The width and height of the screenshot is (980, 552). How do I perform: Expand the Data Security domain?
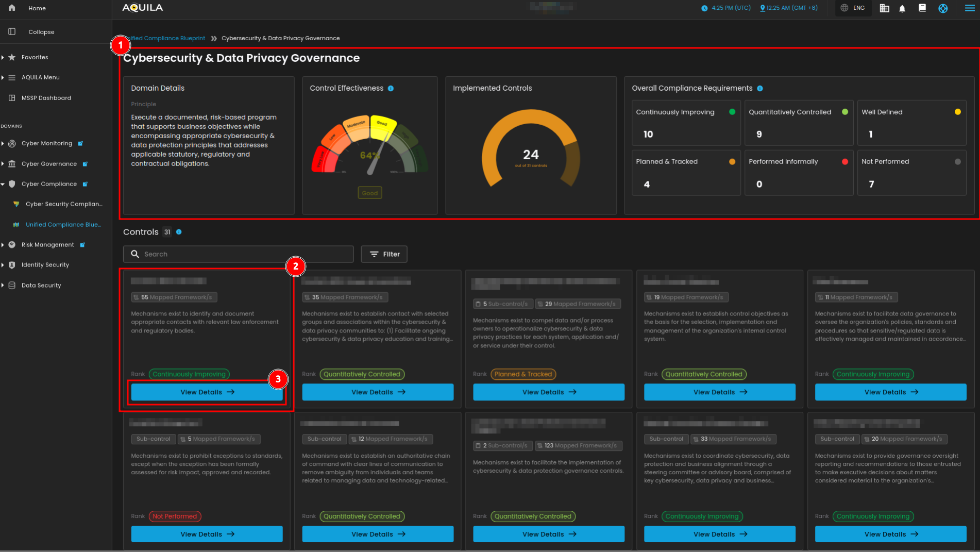pyautogui.click(x=3, y=286)
